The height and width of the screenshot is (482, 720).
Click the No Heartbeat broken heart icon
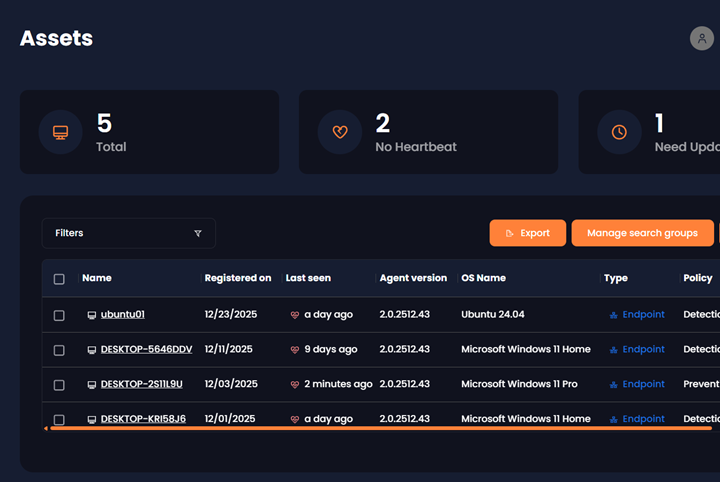point(339,132)
